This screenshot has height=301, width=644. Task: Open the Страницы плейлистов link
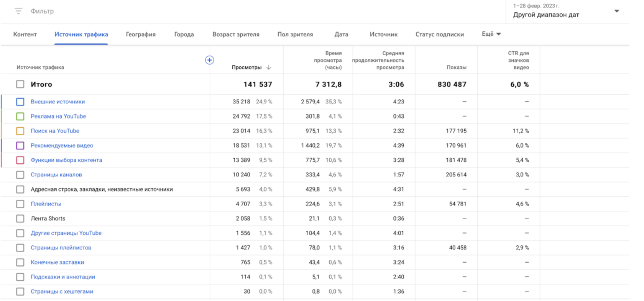coord(61,248)
